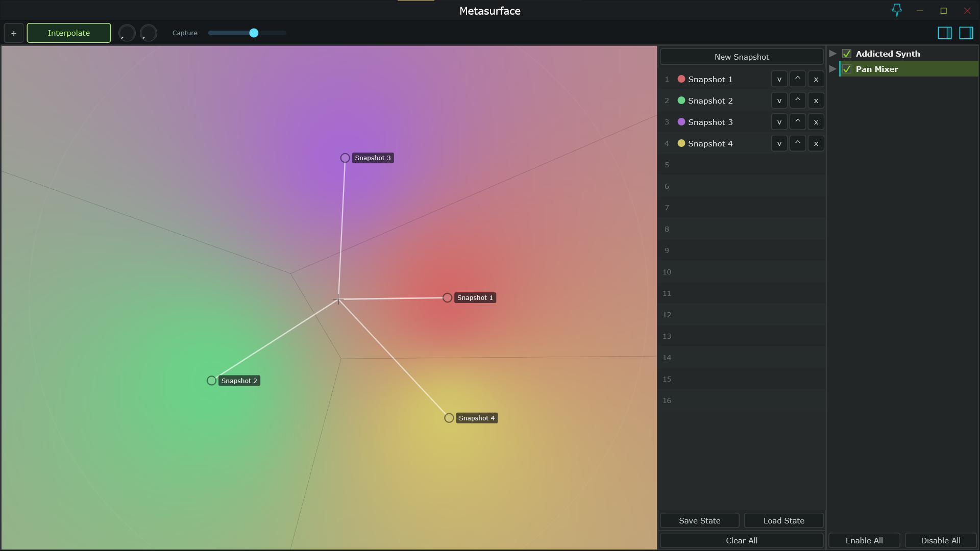Move Snapshot 2 down with v button
This screenshot has width=980, height=551.
pyautogui.click(x=779, y=101)
